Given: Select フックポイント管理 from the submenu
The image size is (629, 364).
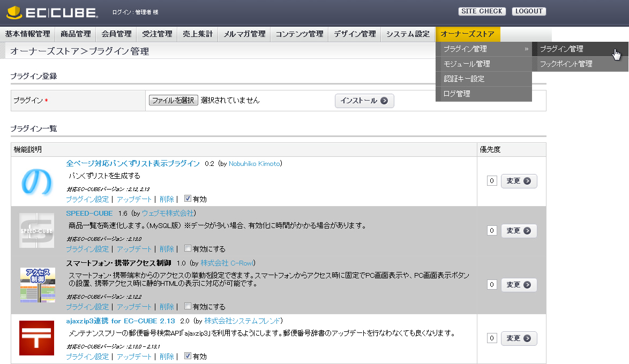Looking at the screenshot, I should coord(566,64).
